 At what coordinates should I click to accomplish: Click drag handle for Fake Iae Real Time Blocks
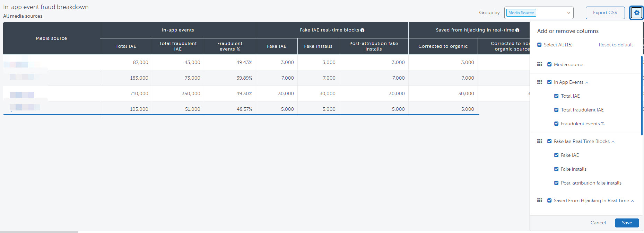(540, 141)
